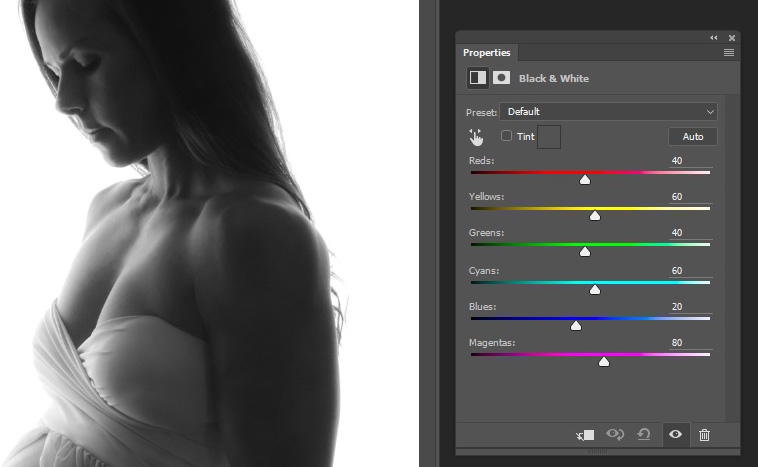Click the Black & White title text
This screenshot has height=467, width=758.
pos(554,78)
